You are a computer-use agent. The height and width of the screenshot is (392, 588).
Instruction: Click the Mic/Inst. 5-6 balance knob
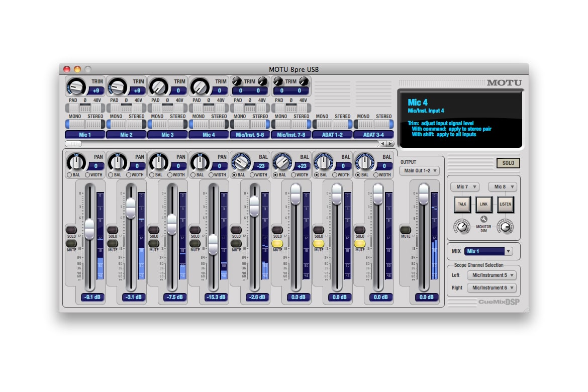click(x=241, y=162)
